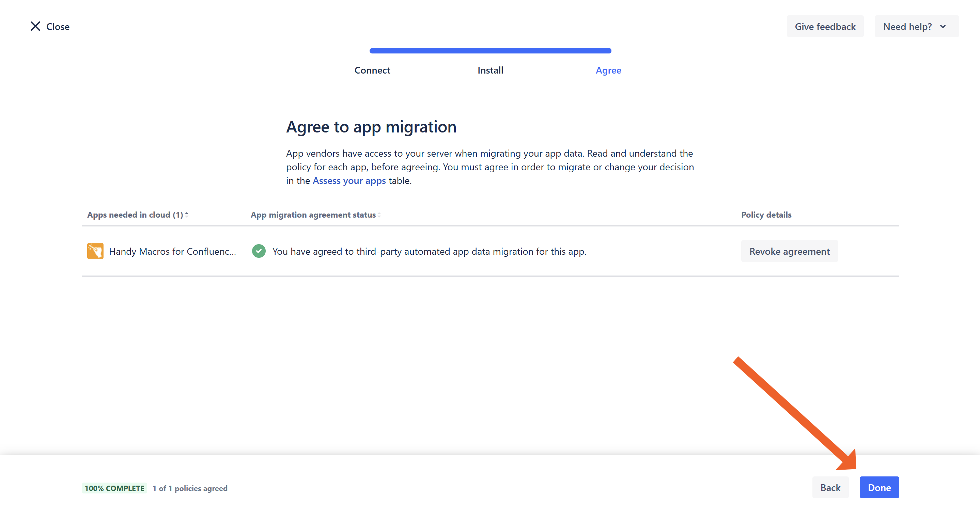
Task: Finish by clicking Done
Action: click(x=879, y=487)
